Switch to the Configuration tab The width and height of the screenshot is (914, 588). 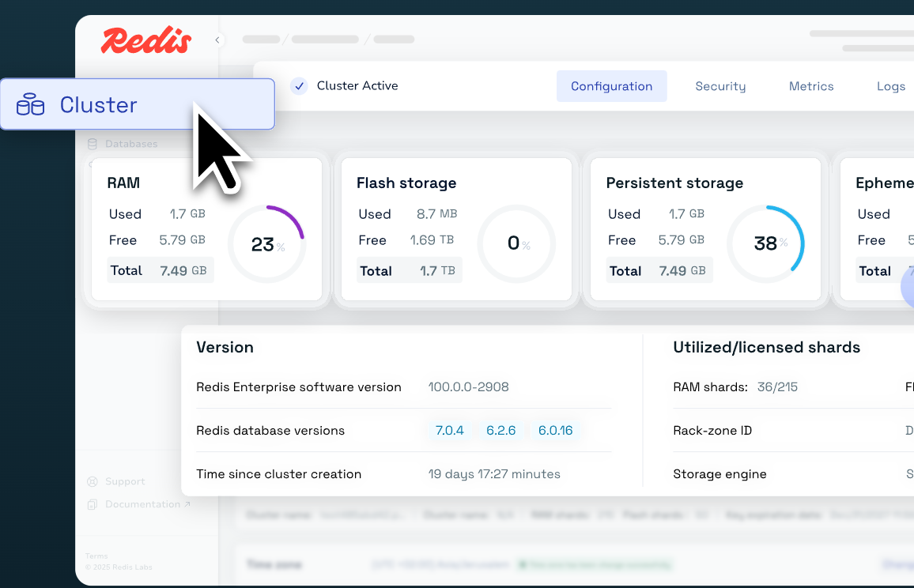click(611, 86)
